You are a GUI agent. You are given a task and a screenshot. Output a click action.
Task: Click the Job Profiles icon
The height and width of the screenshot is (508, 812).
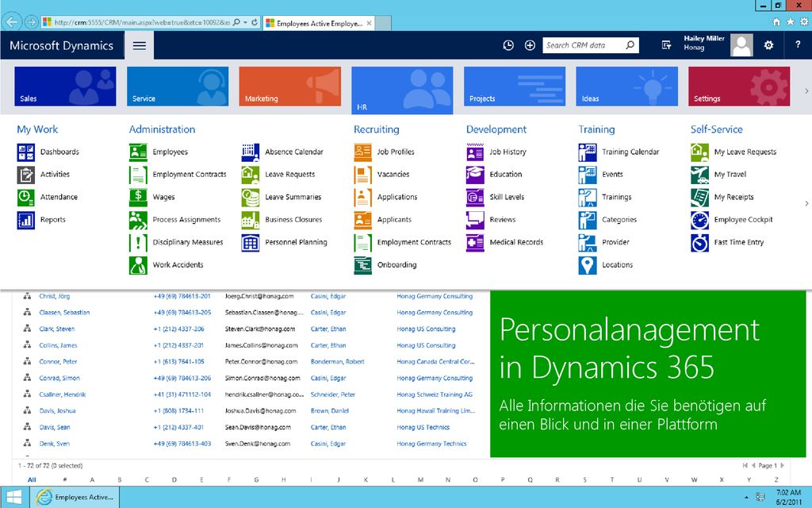click(363, 152)
